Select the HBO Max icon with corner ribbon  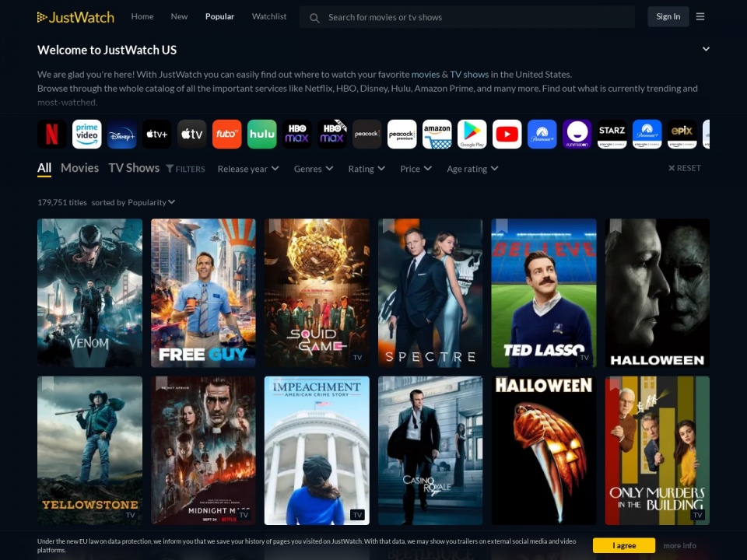tap(332, 135)
